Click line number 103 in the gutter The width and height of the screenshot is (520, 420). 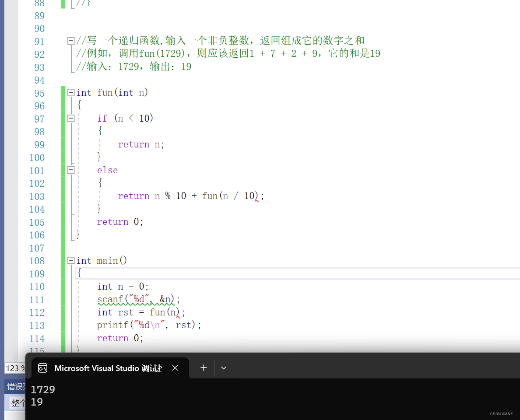click(37, 196)
